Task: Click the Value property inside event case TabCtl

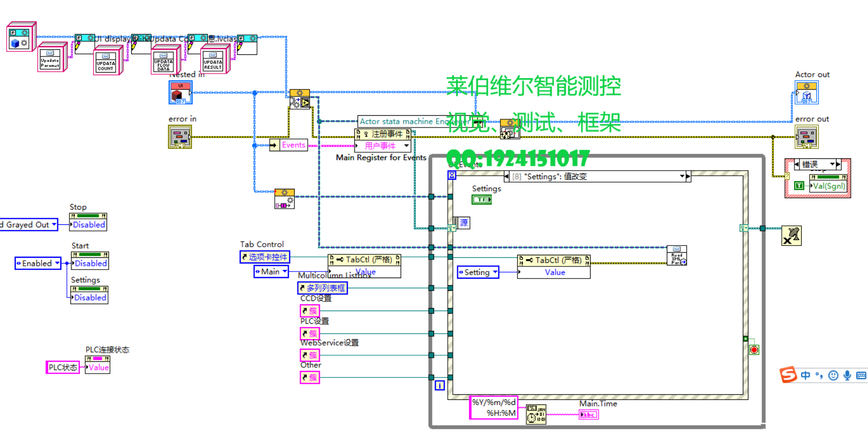Action: (x=554, y=272)
